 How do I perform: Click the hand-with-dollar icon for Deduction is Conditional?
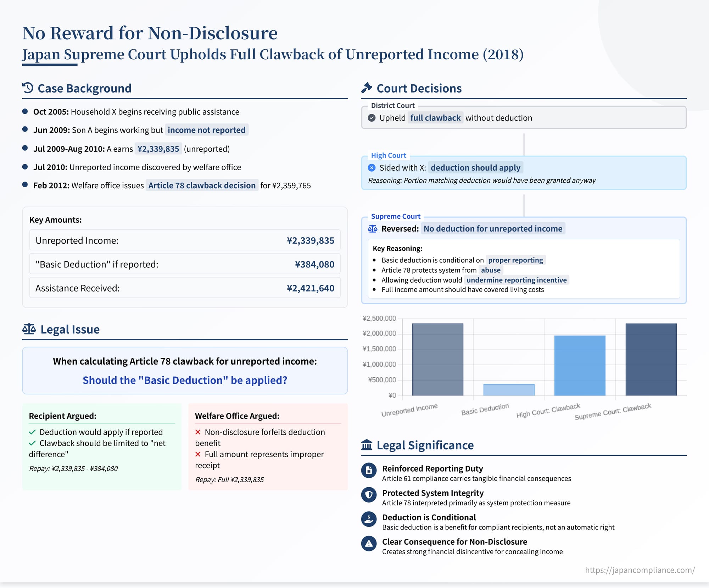(369, 519)
